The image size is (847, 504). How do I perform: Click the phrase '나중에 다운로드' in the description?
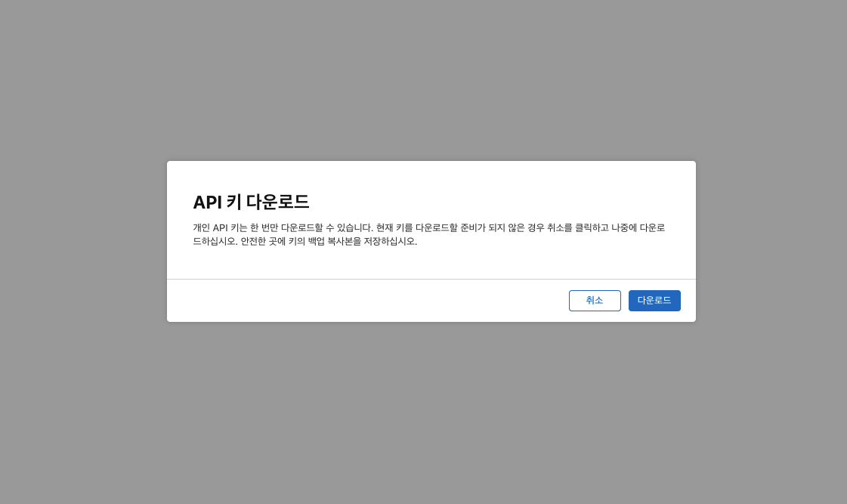click(638, 227)
